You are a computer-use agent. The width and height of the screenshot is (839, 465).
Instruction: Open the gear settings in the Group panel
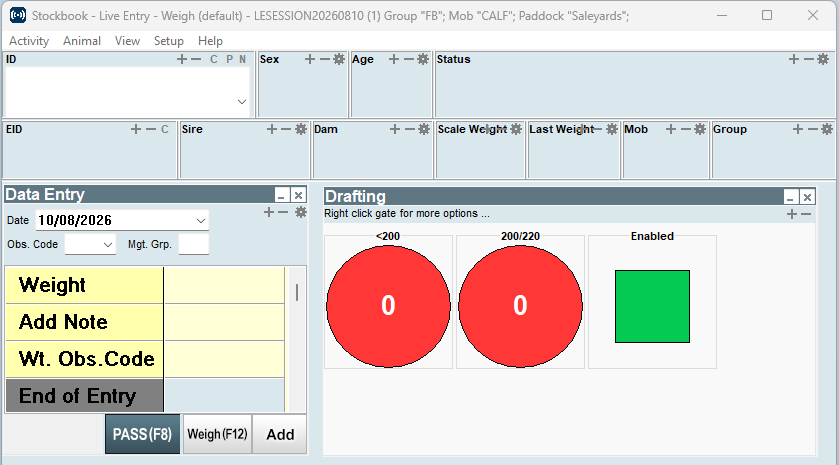tap(827, 129)
